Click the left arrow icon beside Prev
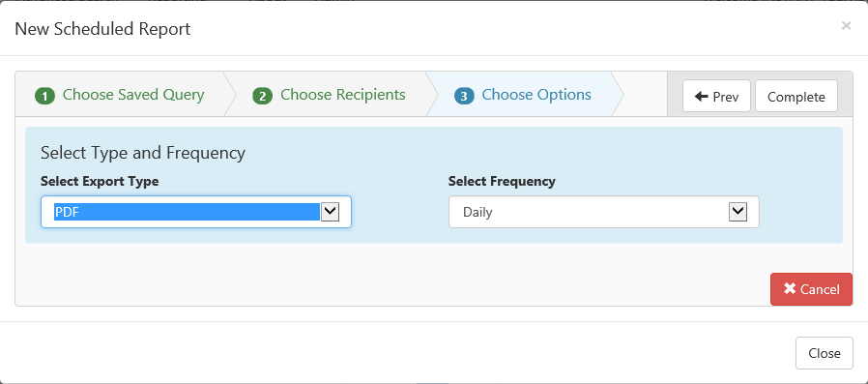The image size is (868, 384). point(702,97)
